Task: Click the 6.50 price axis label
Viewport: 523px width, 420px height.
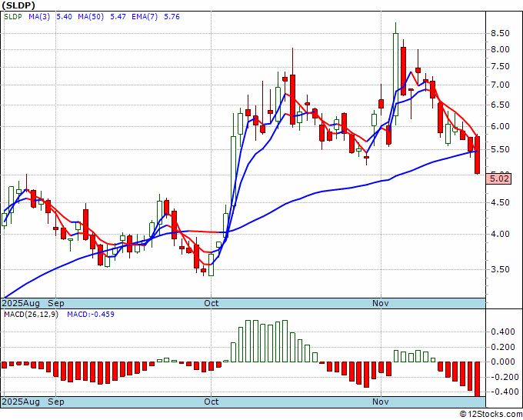Action: 500,105
